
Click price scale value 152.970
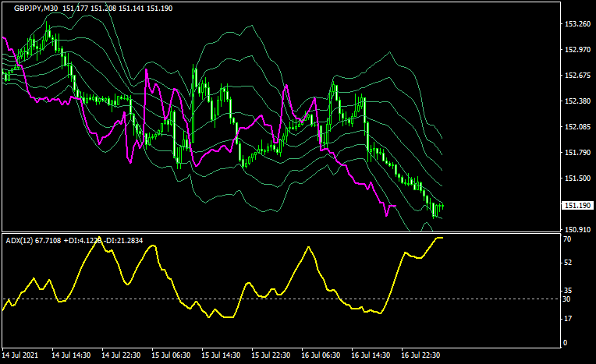pos(578,50)
